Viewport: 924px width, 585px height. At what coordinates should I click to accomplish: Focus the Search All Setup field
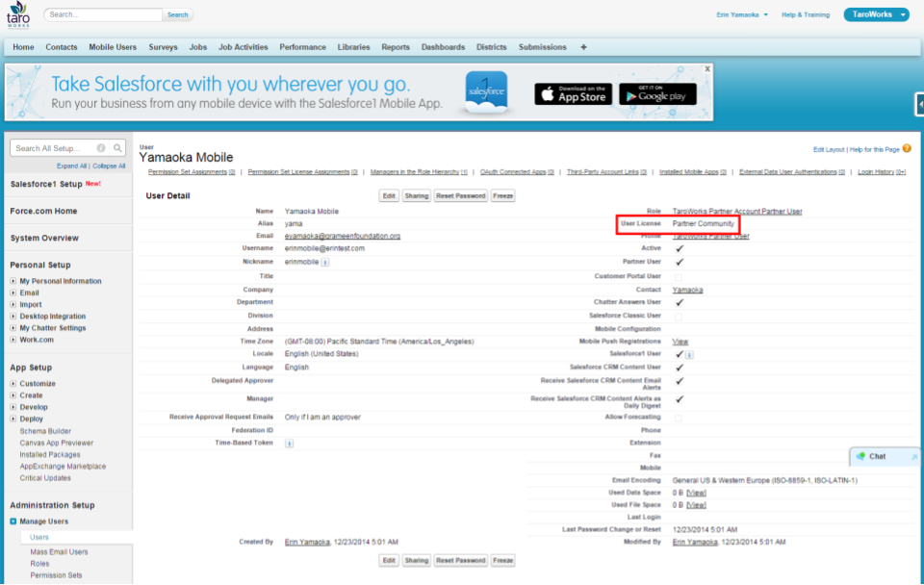pos(55,148)
